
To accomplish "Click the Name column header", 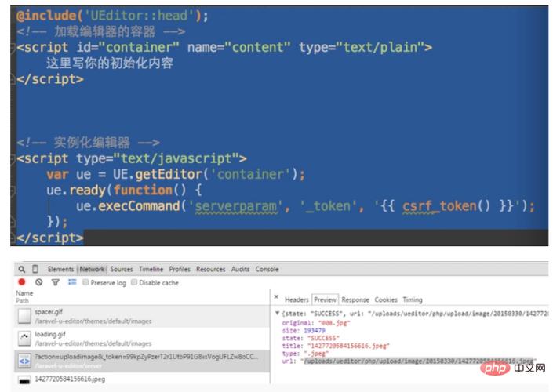I will [x=24, y=293].
